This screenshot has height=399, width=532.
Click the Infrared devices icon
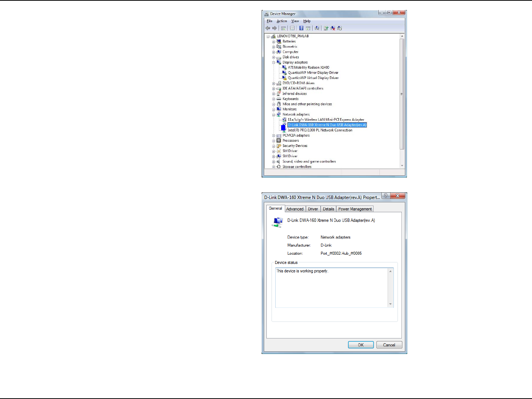279,93
